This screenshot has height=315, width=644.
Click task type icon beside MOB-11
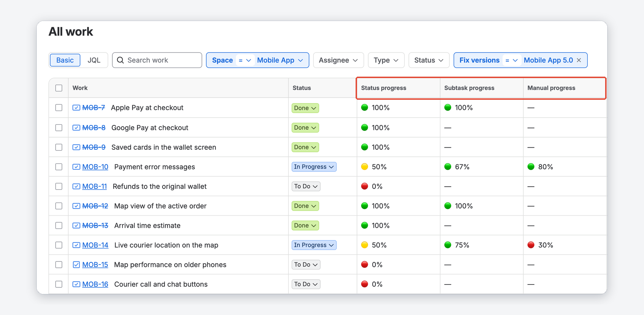[x=76, y=186]
